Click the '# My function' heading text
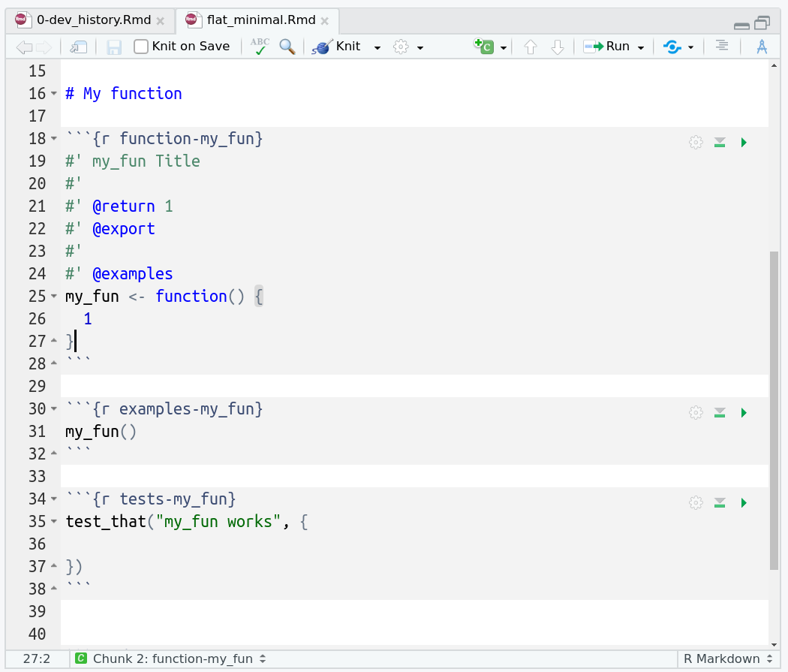The width and height of the screenshot is (788, 672). pos(124,94)
